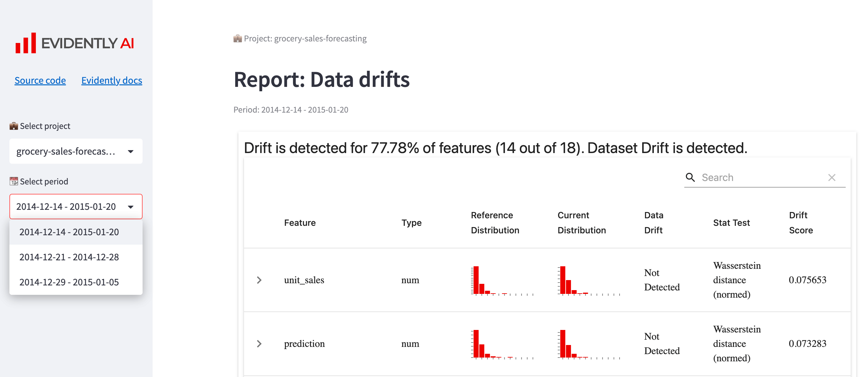Open the Source code link

(40, 80)
